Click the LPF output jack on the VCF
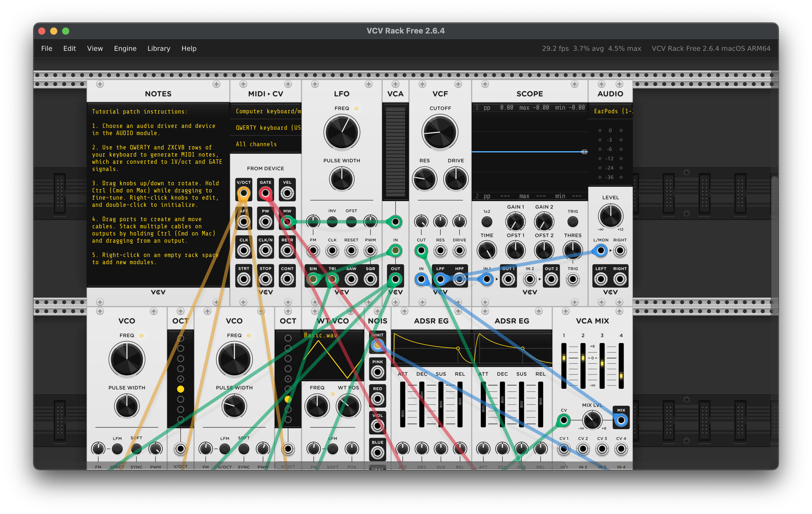The width and height of the screenshot is (812, 514). pos(440,279)
